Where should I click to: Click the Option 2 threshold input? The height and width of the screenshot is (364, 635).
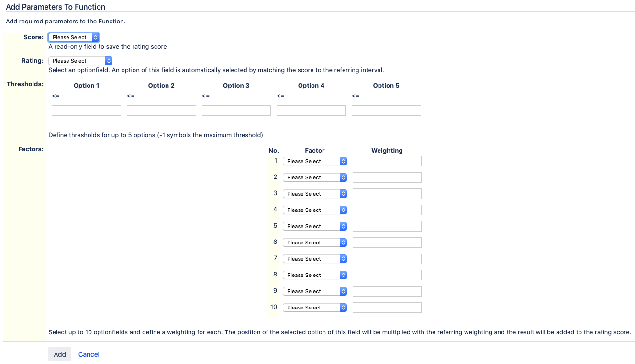tap(161, 110)
